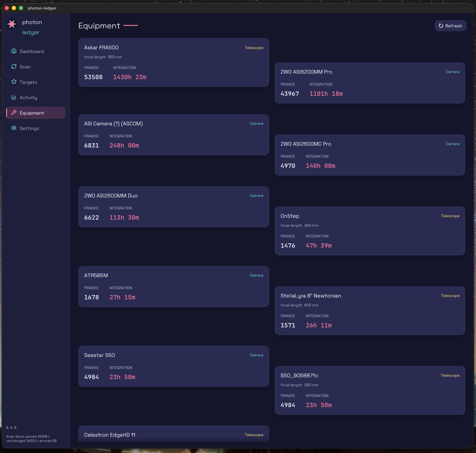
Task: Select 4984 frames on S50_905887fc card
Action: coord(288,405)
